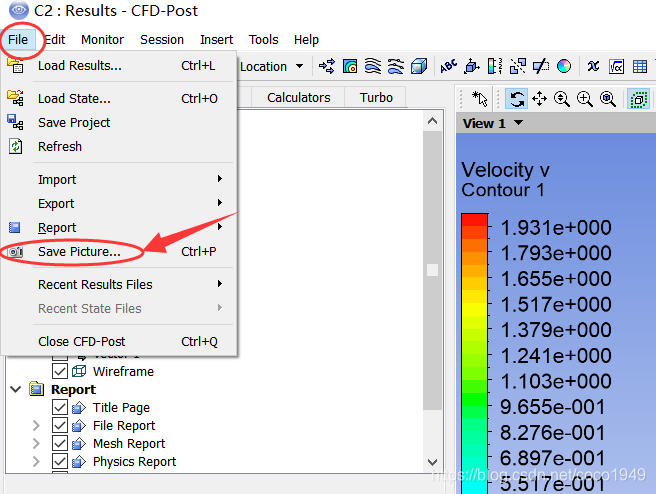
Task: Click the Clip Plane icon
Action: click(541, 66)
